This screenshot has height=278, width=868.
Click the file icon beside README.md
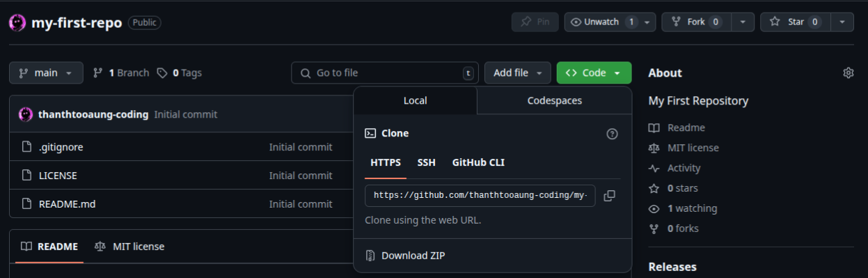tap(27, 204)
